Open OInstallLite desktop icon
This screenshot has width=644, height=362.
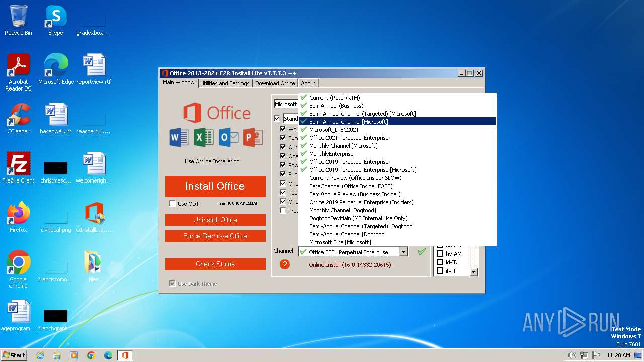point(94,217)
